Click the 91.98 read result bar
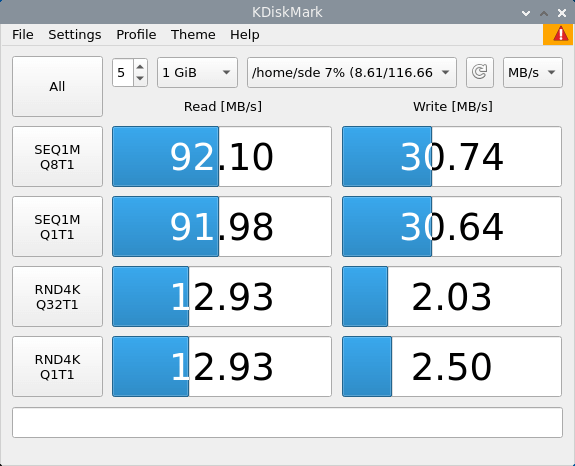 [222, 227]
